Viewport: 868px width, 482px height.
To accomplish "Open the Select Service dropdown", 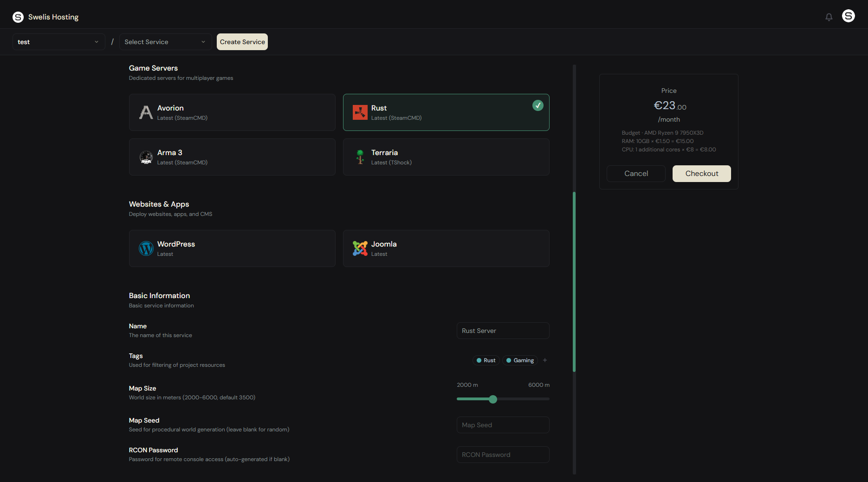I will click(x=160, y=42).
